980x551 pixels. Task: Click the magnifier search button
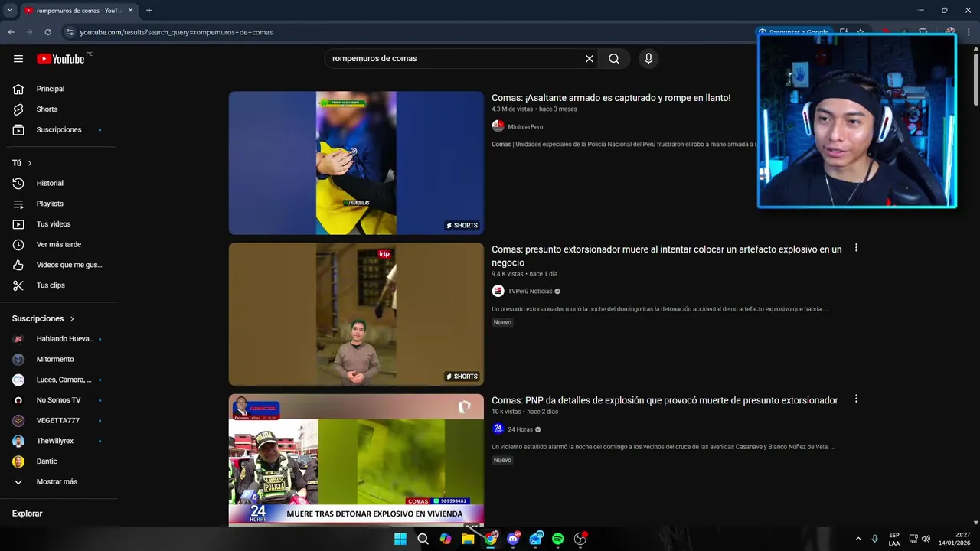(614, 59)
